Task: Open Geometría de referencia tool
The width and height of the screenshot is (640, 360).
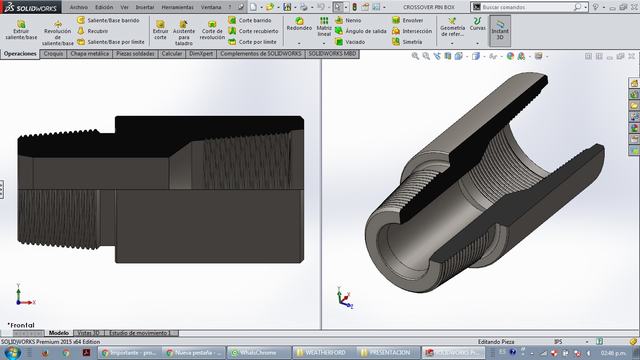Action: pos(452,27)
